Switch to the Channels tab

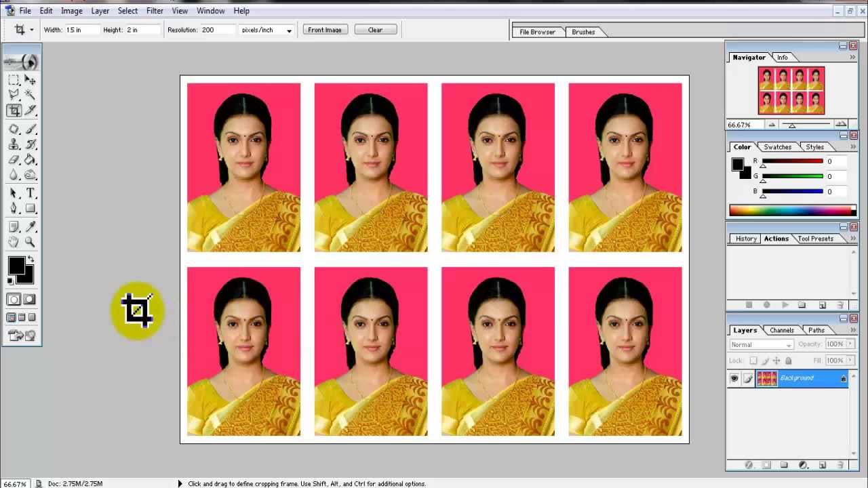point(781,330)
